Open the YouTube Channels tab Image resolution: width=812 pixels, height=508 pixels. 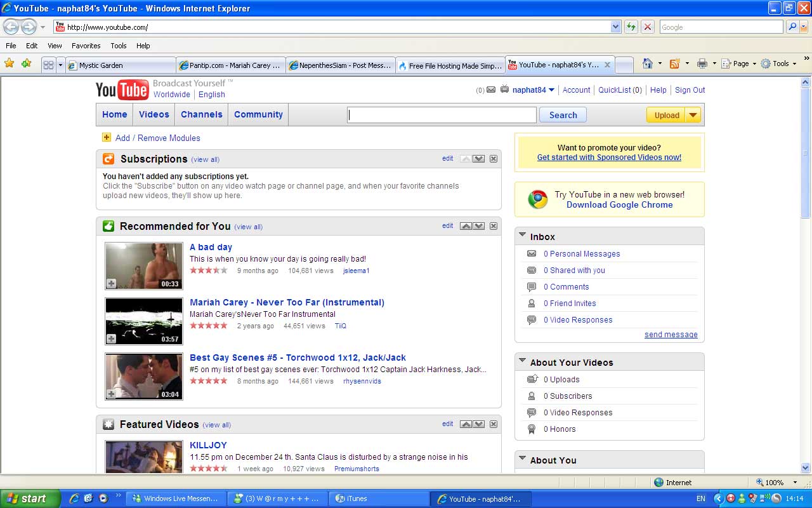202,114
